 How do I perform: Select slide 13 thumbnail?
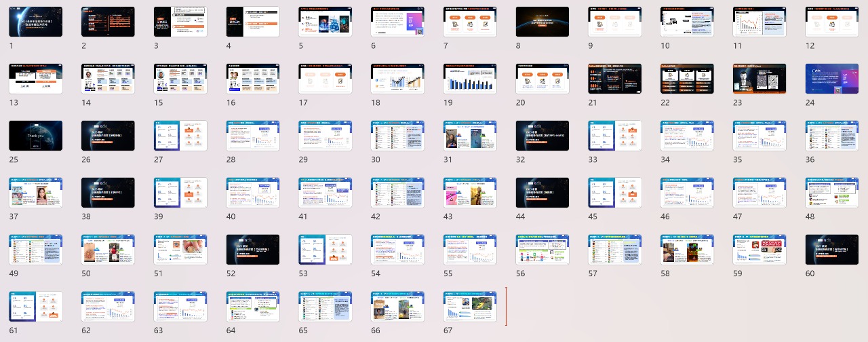point(35,79)
